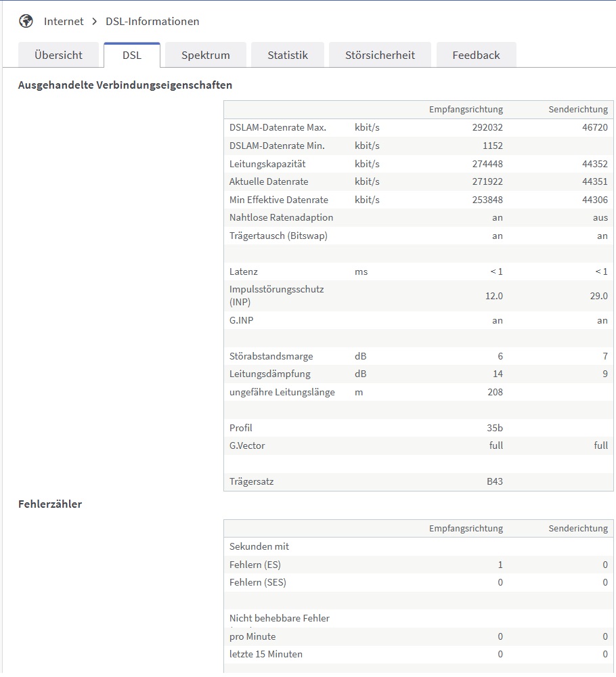Click the ms unit in Latenz row

click(x=361, y=271)
